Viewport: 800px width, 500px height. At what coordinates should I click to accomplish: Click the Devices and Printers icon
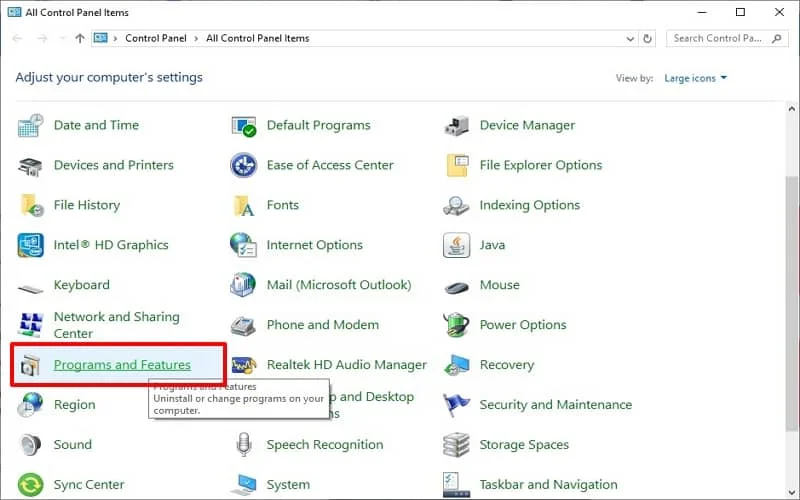31,165
